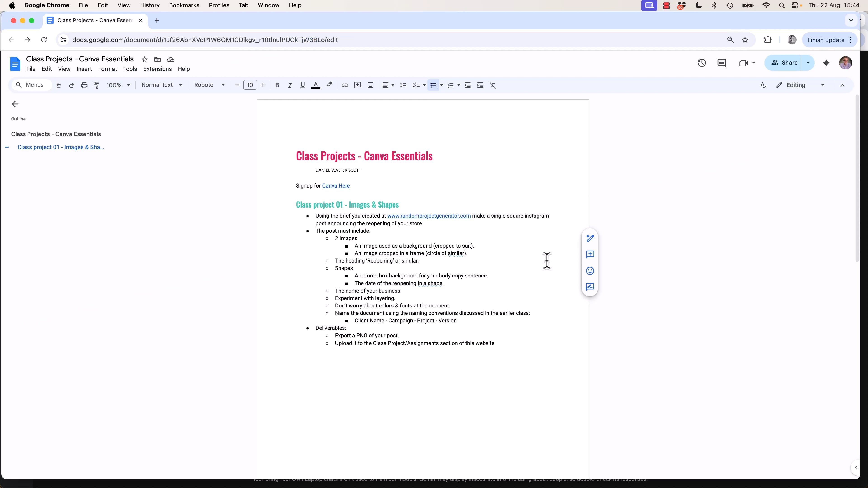Toggle the numbered list button
Screen dimensions: 868x488
click(x=451, y=85)
